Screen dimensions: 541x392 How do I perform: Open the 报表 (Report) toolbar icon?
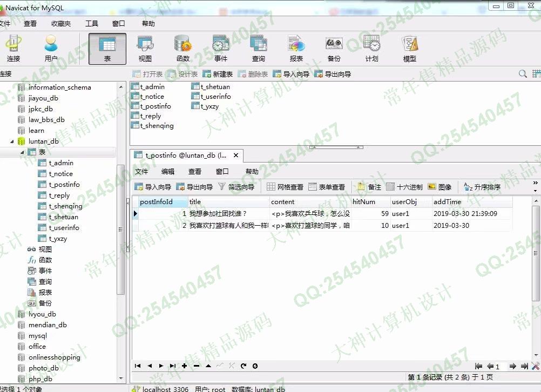point(296,48)
